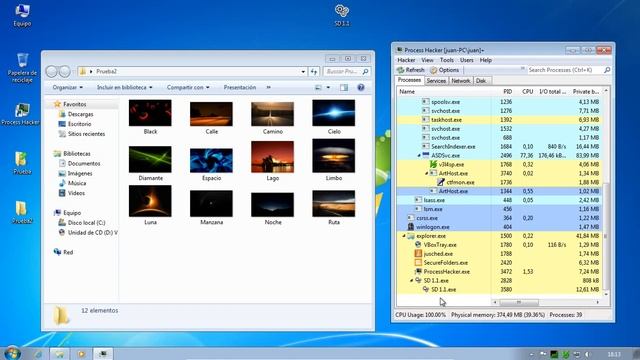Viewport: 640px width, 360px height.
Task: Select the ProcessHacker.exe process row
Action: point(498,271)
